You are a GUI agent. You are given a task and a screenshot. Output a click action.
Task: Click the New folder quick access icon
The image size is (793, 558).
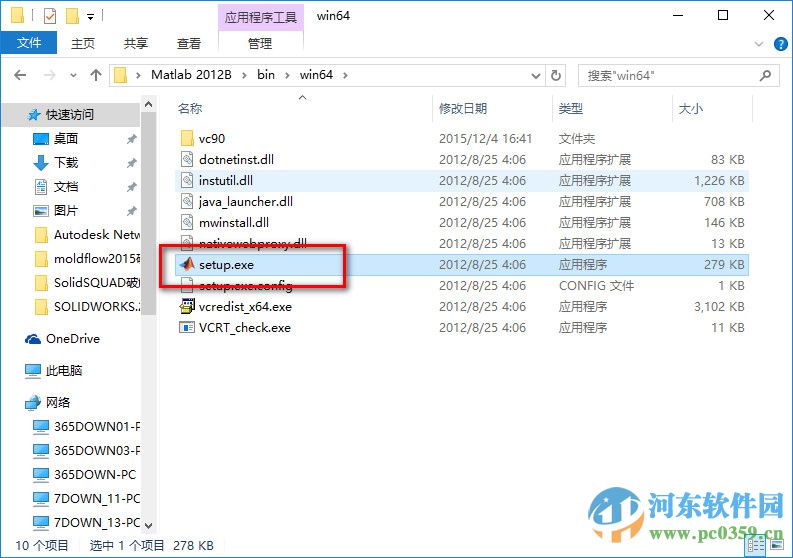(72, 16)
